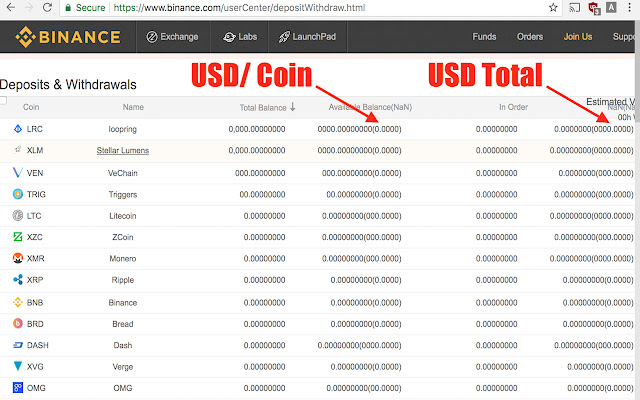Image resolution: width=640 pixels, height=400 pixels.
Task: Select the 'Litecoin' name cell
Action: pyautogui.click(x=122, y=216)
